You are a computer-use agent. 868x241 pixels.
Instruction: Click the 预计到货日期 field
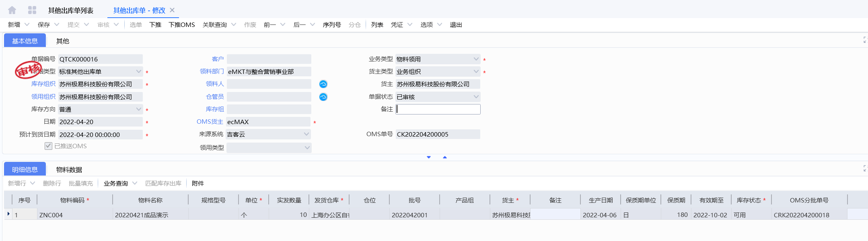100,135
